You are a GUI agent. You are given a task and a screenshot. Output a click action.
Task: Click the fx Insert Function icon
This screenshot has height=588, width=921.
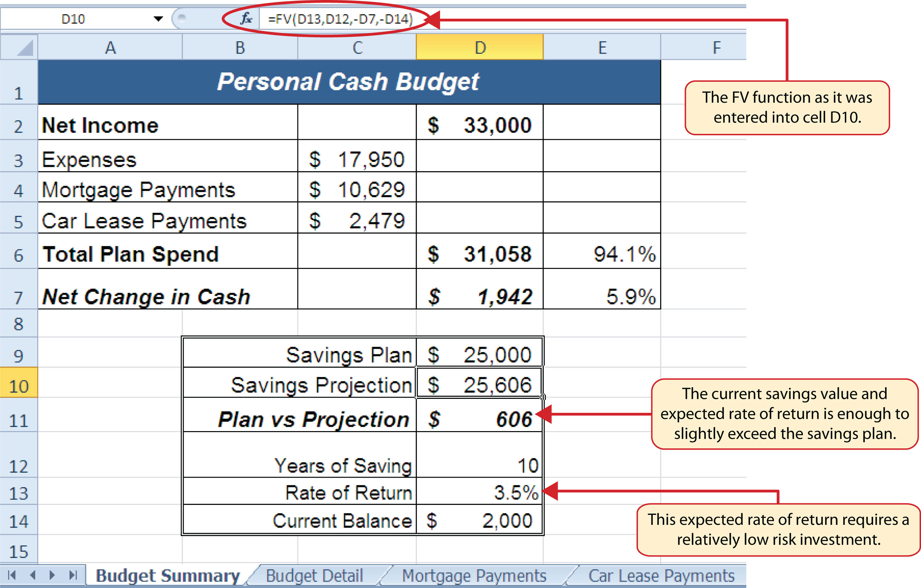coord(246,18)
